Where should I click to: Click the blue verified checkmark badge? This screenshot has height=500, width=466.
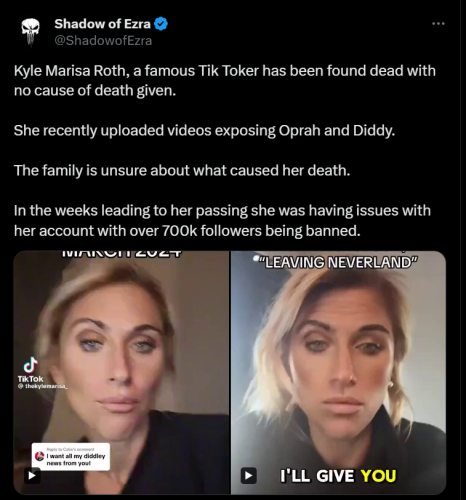pos(161,24)
